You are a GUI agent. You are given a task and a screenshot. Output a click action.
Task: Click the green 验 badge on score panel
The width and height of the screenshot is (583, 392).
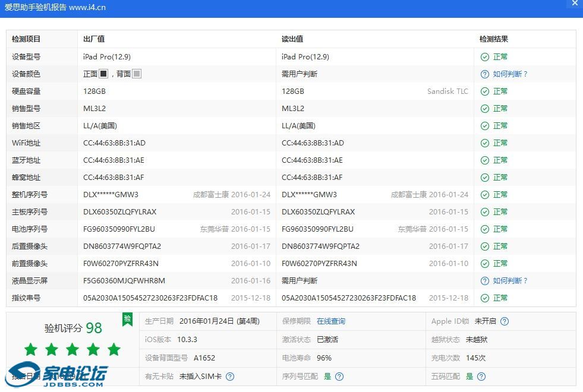(128, 319)
